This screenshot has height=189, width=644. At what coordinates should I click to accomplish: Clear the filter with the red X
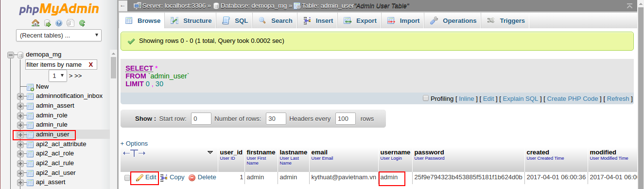click(x=91, y=64)
